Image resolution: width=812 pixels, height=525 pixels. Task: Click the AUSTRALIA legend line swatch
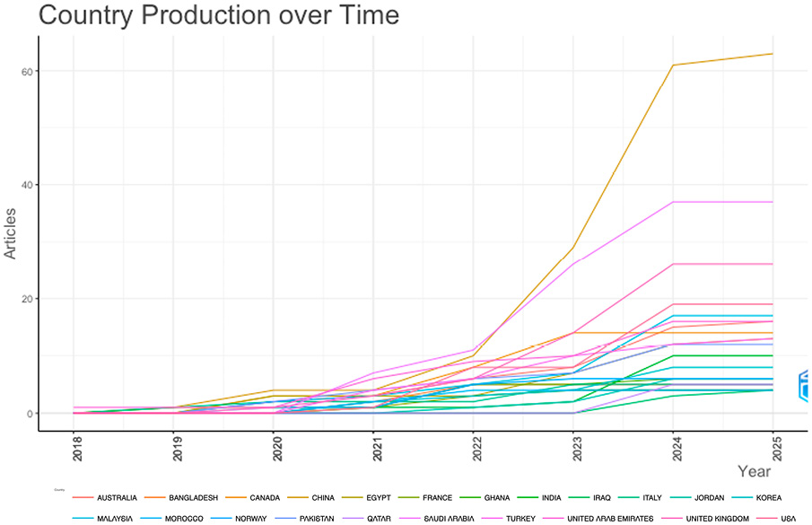tap(83, 497)
